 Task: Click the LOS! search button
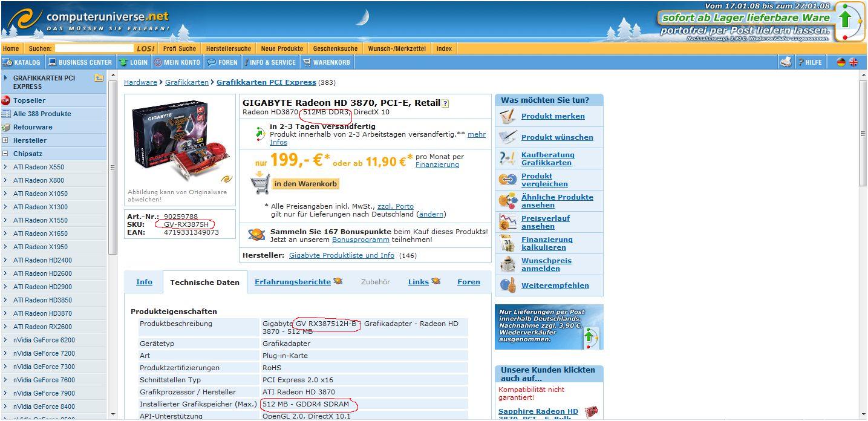coord(145,48)
